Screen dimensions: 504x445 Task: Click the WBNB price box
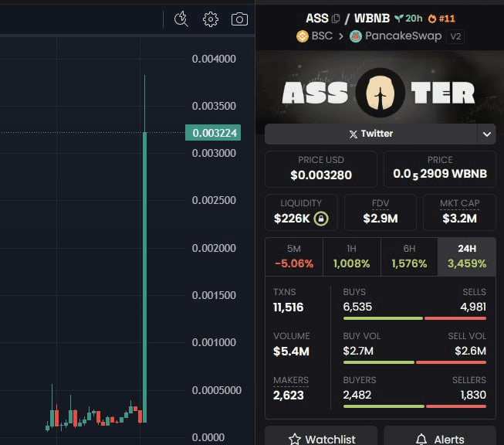[x=440, y=169]
